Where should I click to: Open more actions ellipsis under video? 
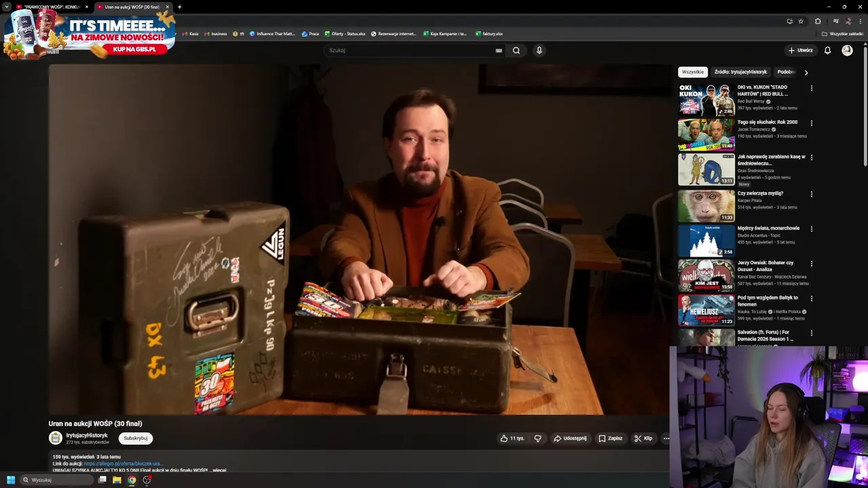666,439
